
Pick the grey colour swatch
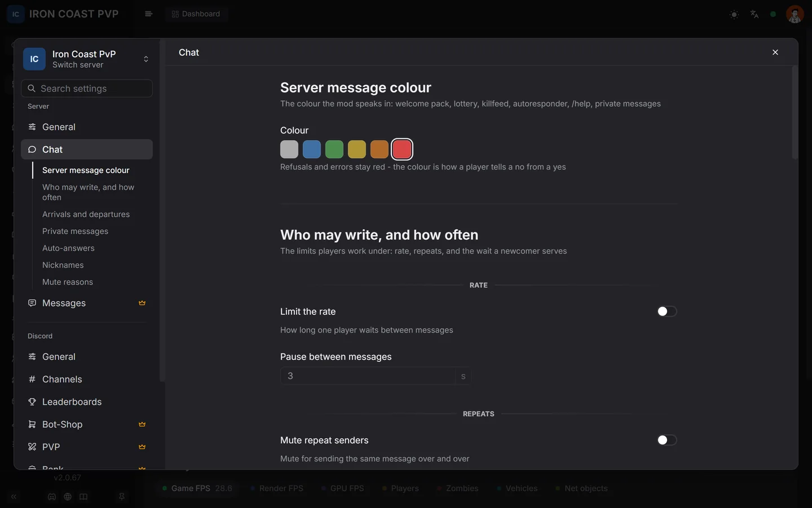pyautogui.click(x=289, y=150)
